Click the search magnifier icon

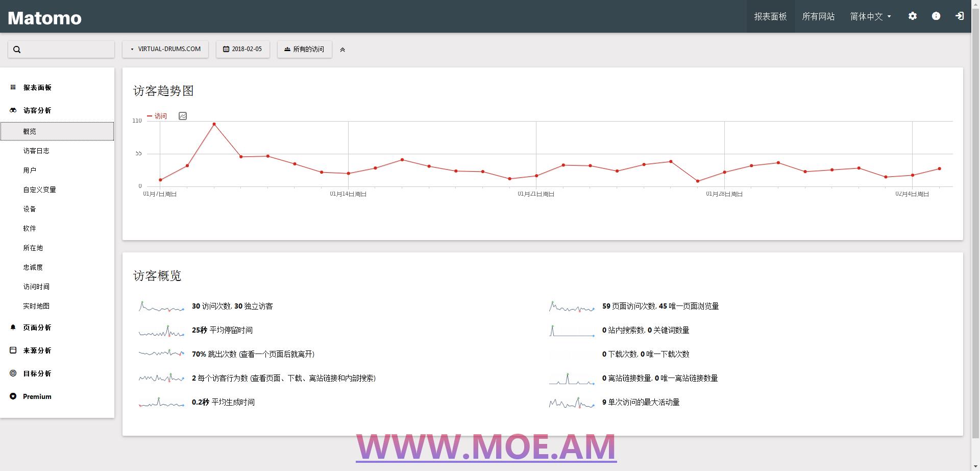[17, 50]
